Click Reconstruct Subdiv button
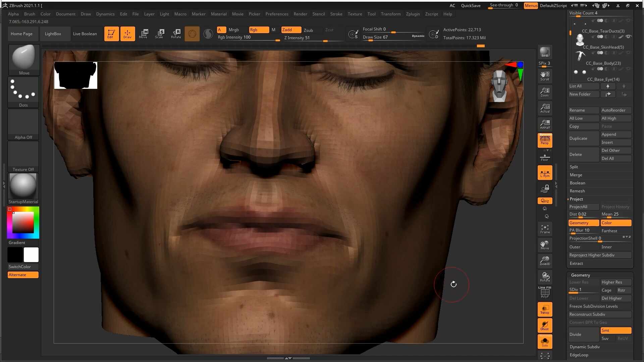The height and width of the screenshot is (362, 644). point(600,314)
